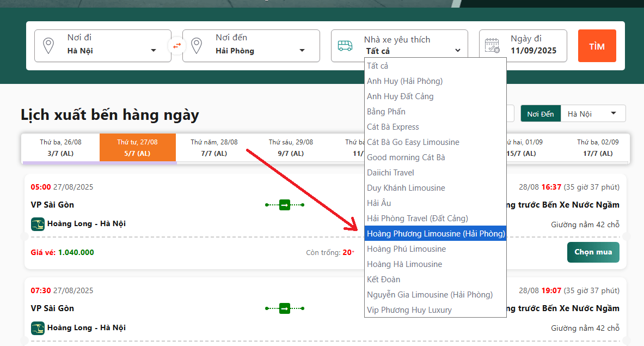Click the bus icon beside Nhà xe yêu thích
This screenshot has width=644, height=346.
tap(345, 46)
